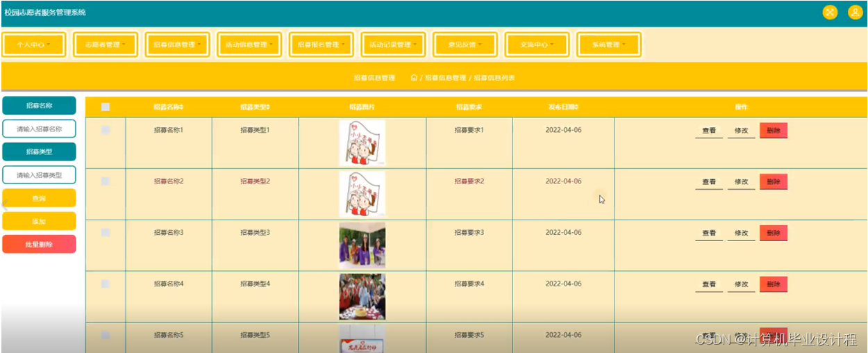Expand the 交流中心 menu

537,44
